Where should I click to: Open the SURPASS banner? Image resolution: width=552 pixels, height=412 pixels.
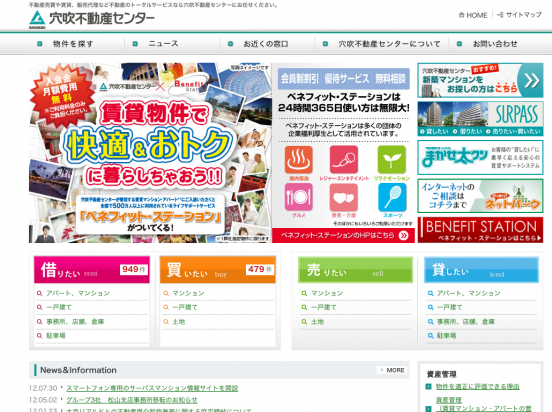480,119
